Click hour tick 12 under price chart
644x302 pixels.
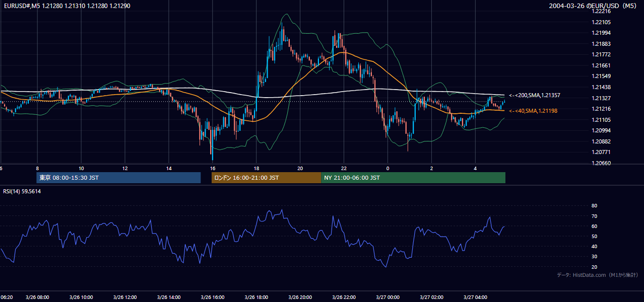[x=125, y=168]
